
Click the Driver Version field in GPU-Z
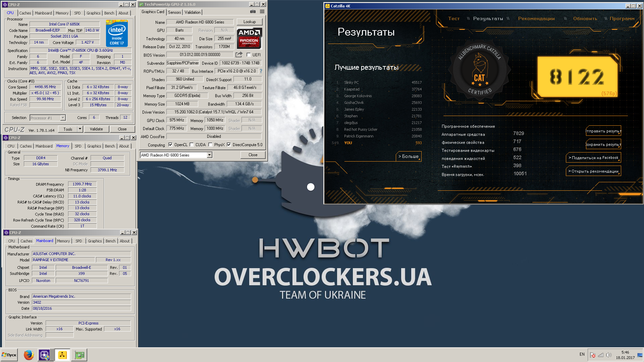coord(214,112)
